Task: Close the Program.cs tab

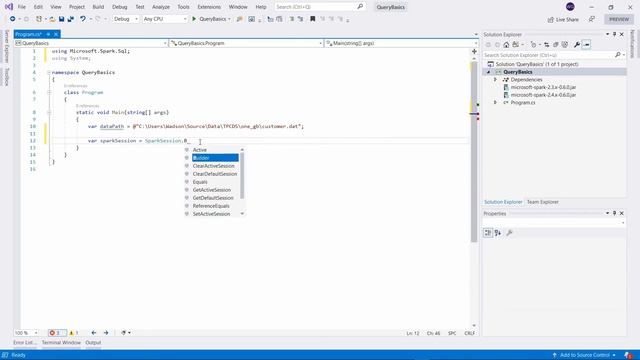Action: click(56, 34)
